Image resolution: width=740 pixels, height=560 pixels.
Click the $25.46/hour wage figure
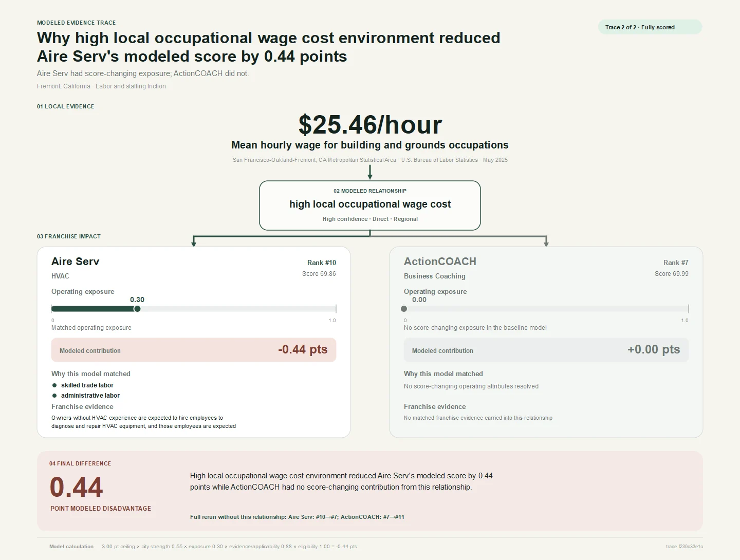(370, 125)
